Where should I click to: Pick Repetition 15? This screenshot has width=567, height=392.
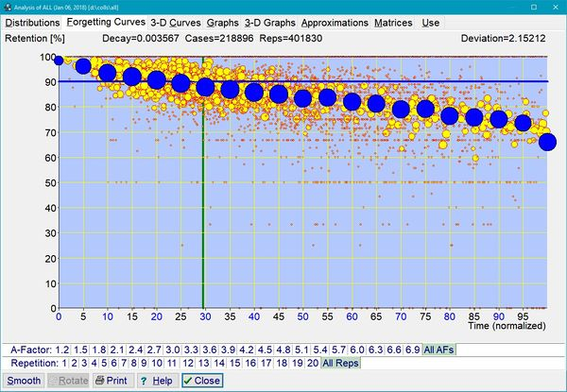[234, 363]
